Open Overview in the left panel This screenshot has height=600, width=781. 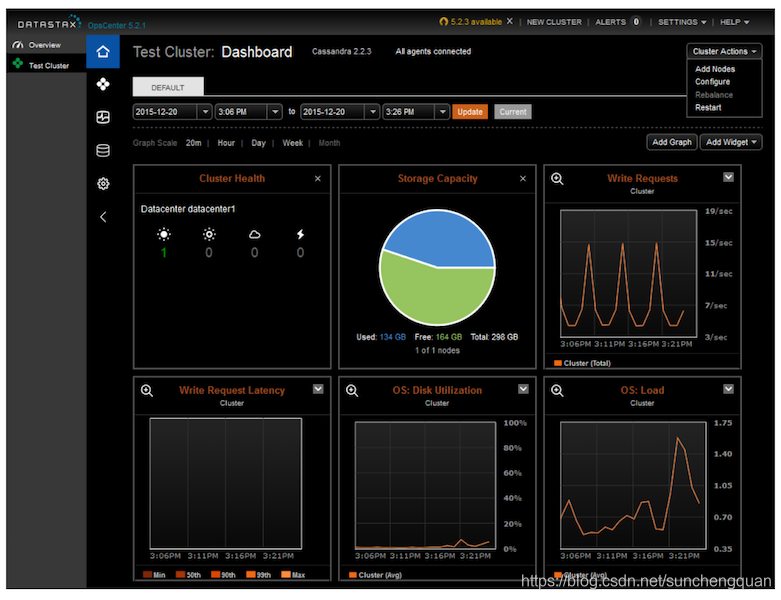pyautogui.click(x=45, y=45)
